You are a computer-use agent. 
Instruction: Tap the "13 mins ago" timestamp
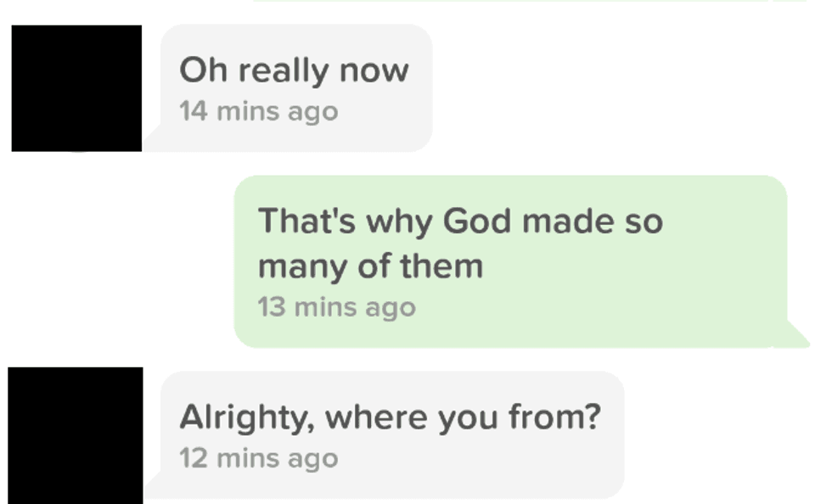point(336,307)
